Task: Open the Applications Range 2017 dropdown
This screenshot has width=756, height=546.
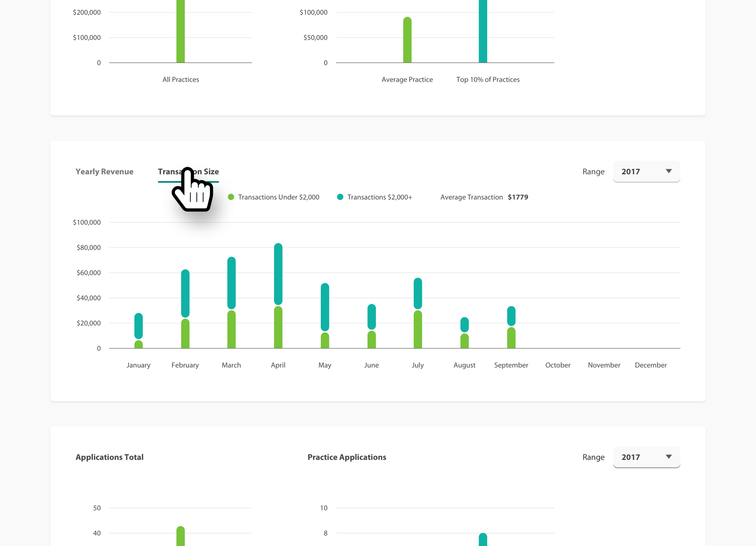Action: [646, 457]
